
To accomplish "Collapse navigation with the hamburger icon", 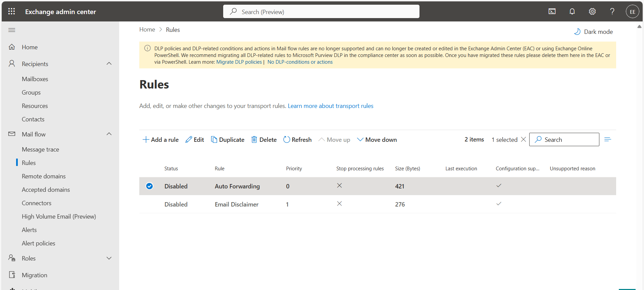I will tap(12, 30).
